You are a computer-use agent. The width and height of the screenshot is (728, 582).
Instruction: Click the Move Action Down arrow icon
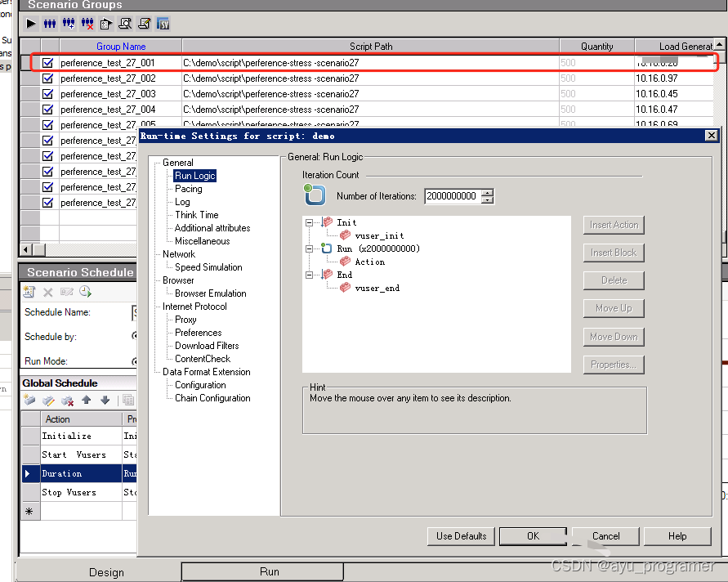pyautogui.click(x=105, y=400)
